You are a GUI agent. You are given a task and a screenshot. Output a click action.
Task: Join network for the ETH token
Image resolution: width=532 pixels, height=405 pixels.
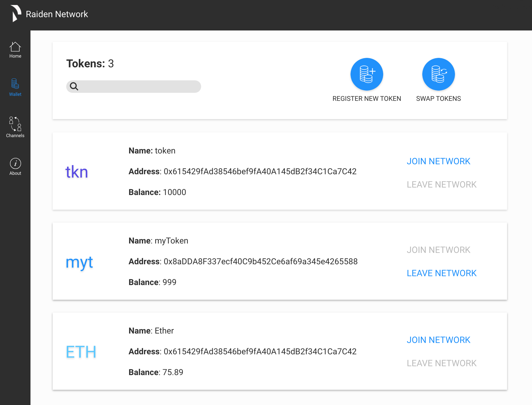coord(438,340)
